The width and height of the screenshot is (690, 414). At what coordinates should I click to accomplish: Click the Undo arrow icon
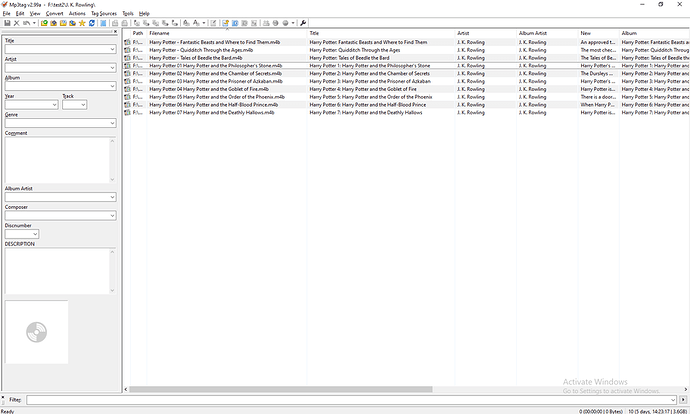click(26, 23)
